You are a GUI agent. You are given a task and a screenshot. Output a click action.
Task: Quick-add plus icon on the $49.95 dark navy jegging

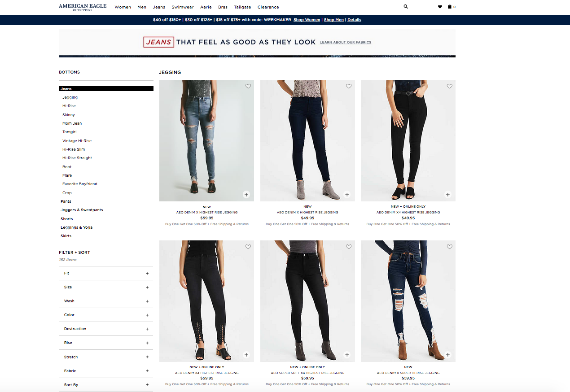pyautogui.click(x=347, y=195)
